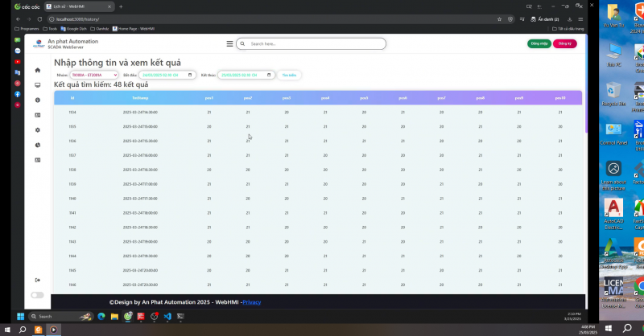The image size is (644, 336).
Task: Open the 'Tất cả dấu trang' bookmarks folder
Action: pyautogui.click(x=568, y=29)
